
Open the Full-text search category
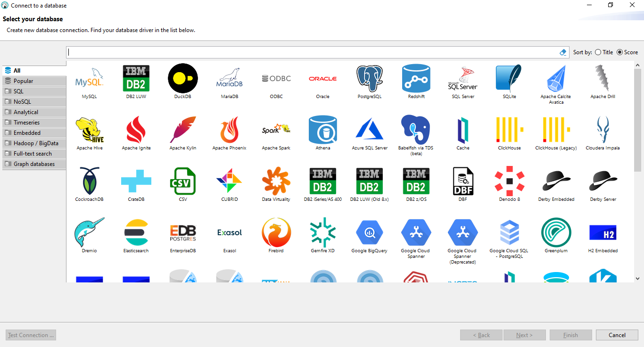tap(34, 154)
